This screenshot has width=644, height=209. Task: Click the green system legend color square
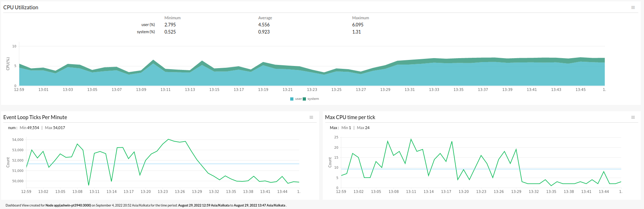click(304, 99)
